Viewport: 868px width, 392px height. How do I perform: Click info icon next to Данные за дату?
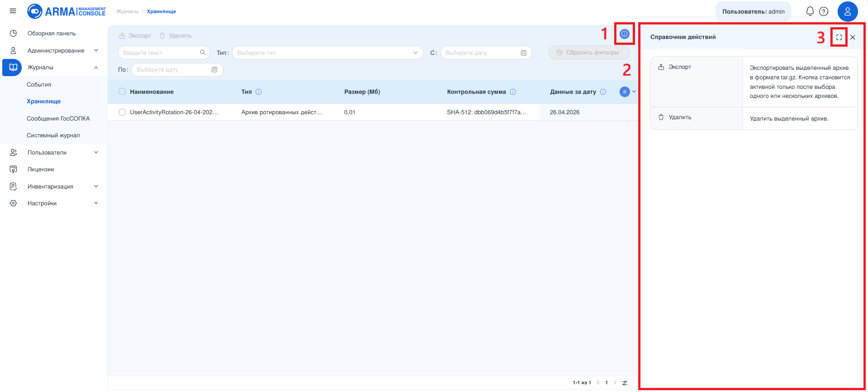pyautogui.click(x=603, y=92)
